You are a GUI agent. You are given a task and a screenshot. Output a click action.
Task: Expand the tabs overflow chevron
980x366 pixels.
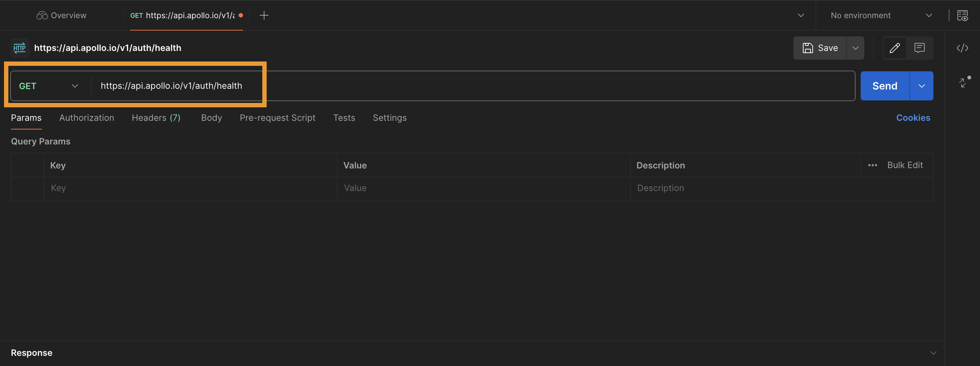point(801,15)
